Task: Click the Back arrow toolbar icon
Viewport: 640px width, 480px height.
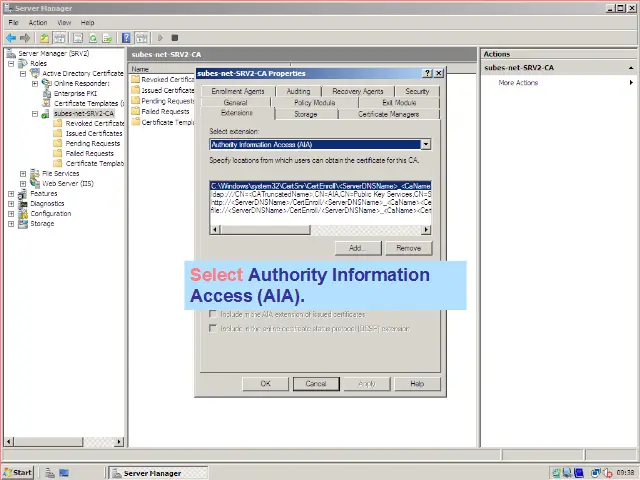Action: pos(10,38)
